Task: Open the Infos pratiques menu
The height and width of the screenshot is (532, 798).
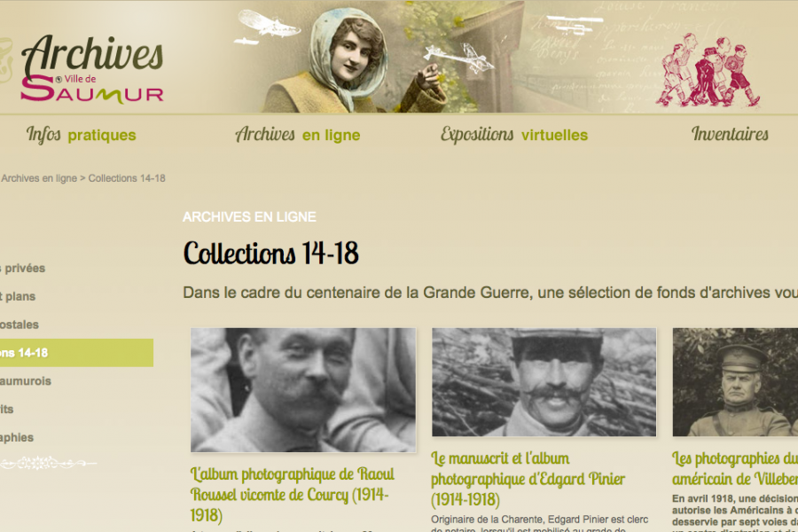Action: pyautogui.click(x=82, y=135)
